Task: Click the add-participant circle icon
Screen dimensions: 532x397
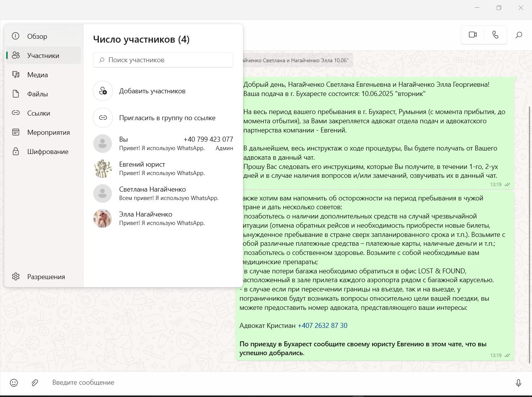Action: tap(103, 91)
